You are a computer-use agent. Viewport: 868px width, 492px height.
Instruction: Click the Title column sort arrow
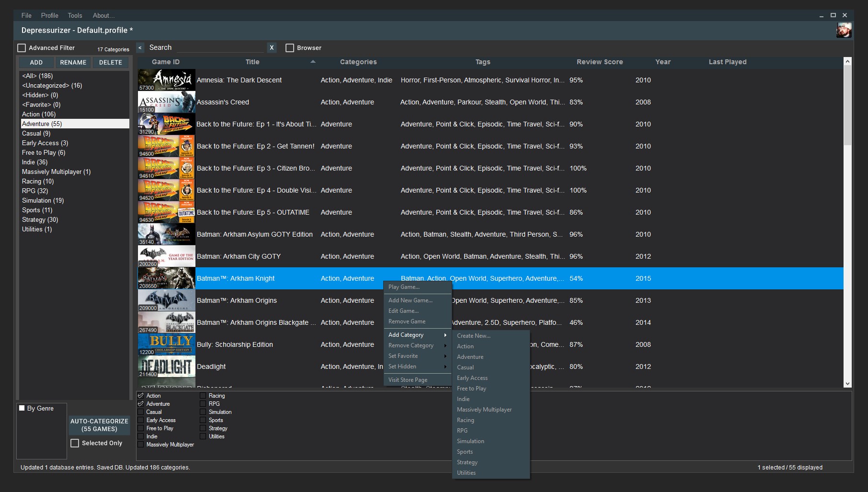pyautogui.click(x=313, y=62)
